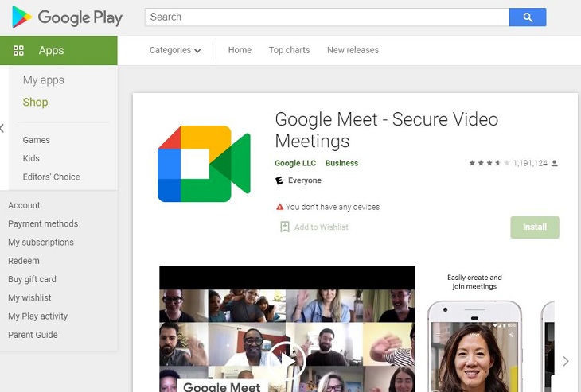Click the star rating display
Image resolution: width=581 pixels, height=392 pixels.
point(489,163)
